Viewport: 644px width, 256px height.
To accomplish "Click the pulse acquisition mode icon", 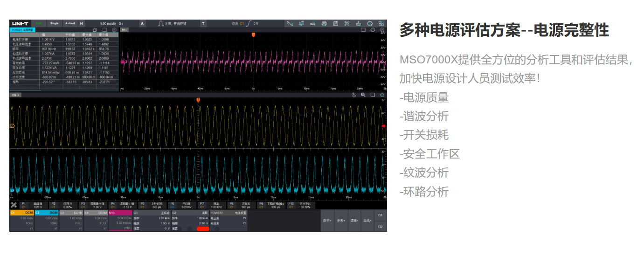I will [160, 23].
